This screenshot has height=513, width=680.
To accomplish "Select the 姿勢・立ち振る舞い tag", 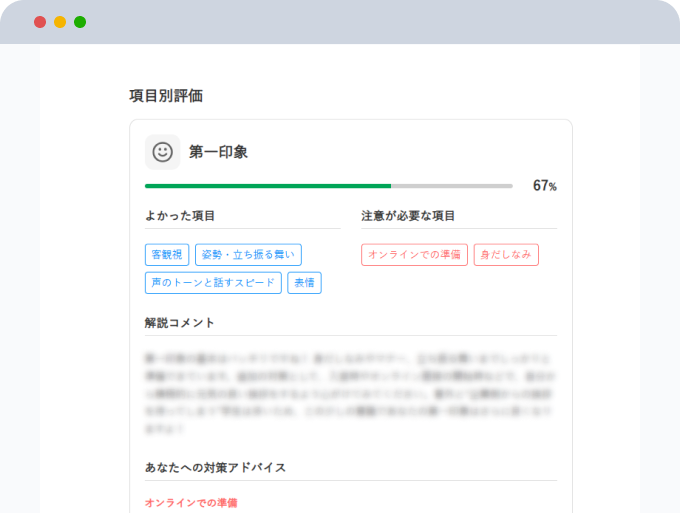I will click(x=248, y=255).
